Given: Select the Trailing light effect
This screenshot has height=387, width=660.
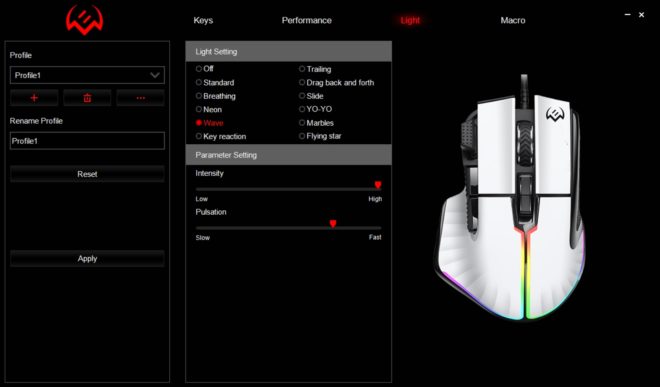Looking at the screenshot, I should pyautogui.click(x=315, y=69).
